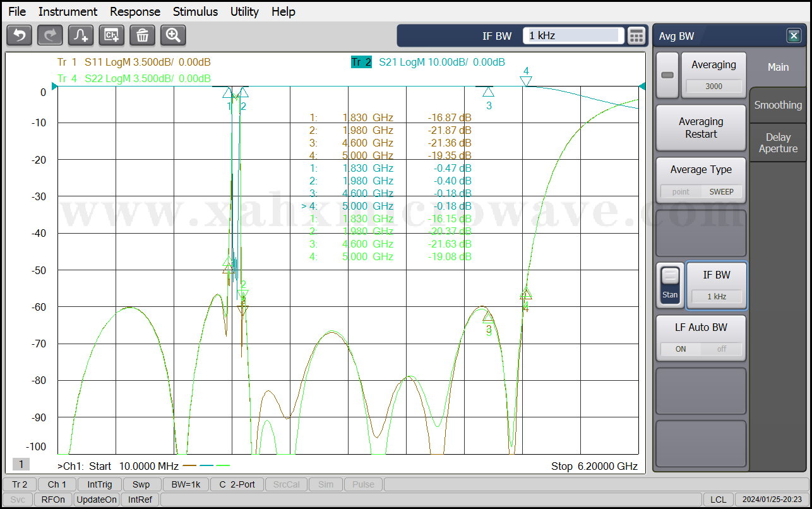812x509 pixels.
Task: Switch to the Smoothing tab
Action: point(778,105)
